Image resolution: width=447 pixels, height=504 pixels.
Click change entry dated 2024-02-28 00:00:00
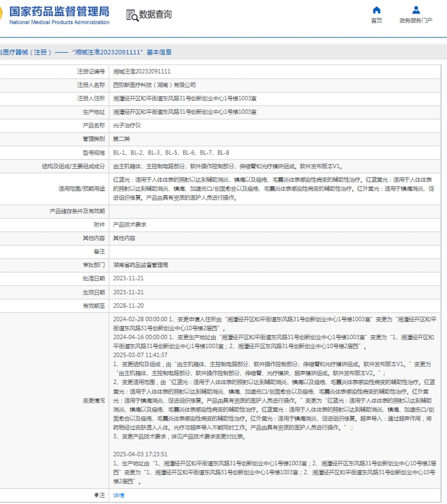tap(274, 323)
